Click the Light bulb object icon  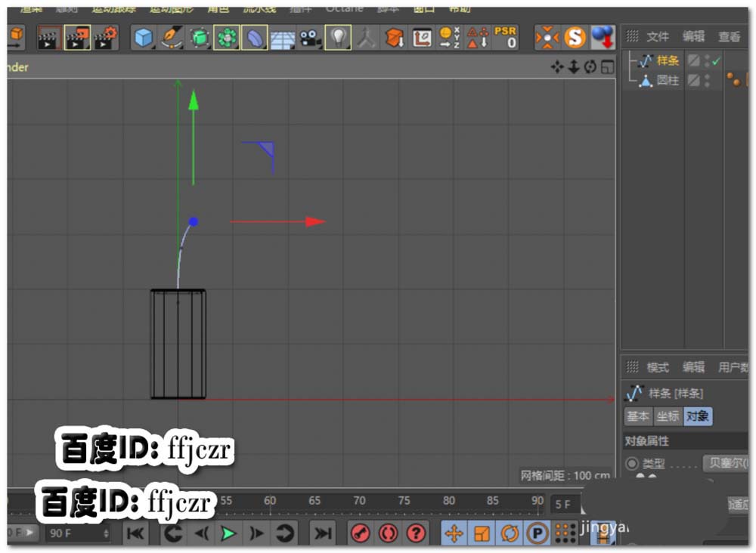338,38
